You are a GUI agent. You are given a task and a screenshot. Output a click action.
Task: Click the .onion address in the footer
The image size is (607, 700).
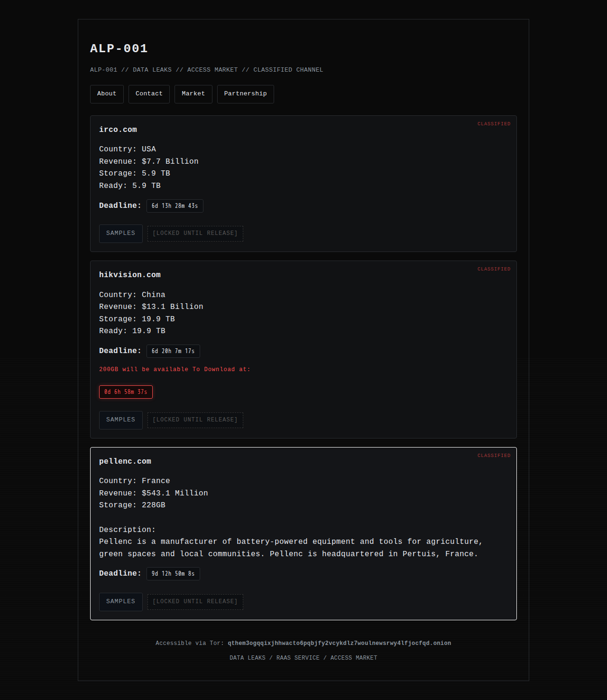point(339,644)
